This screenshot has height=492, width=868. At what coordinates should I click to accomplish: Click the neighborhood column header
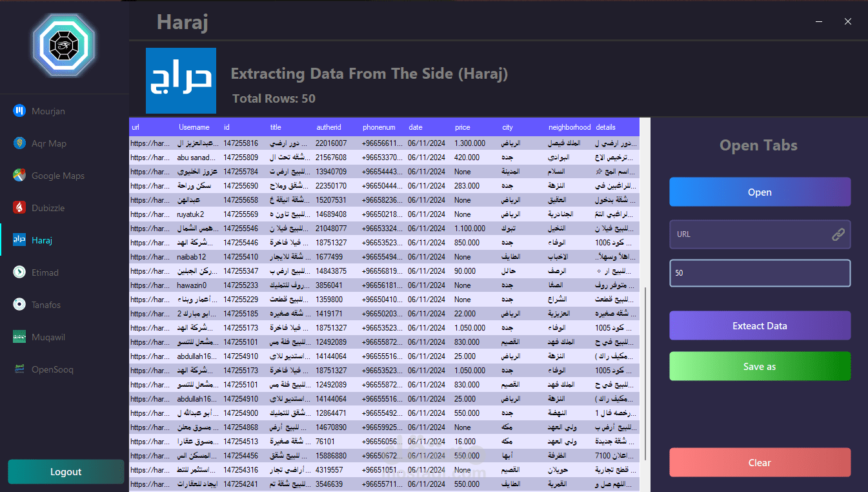tap(570, 127)
